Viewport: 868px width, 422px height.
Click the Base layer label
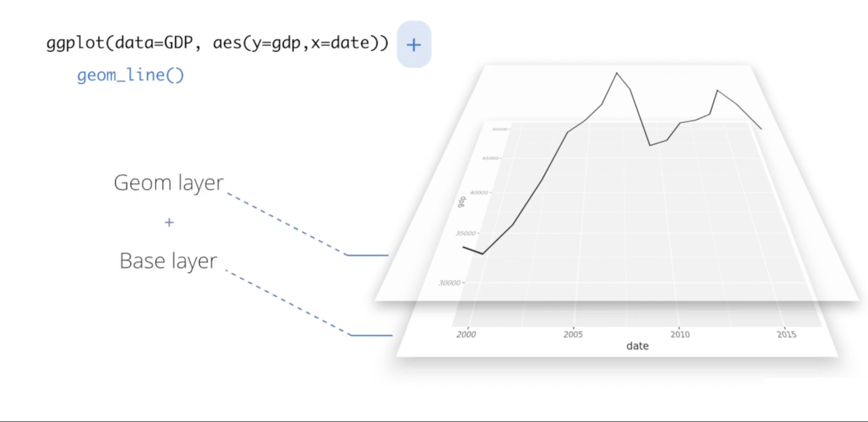[x=169, y=261]
